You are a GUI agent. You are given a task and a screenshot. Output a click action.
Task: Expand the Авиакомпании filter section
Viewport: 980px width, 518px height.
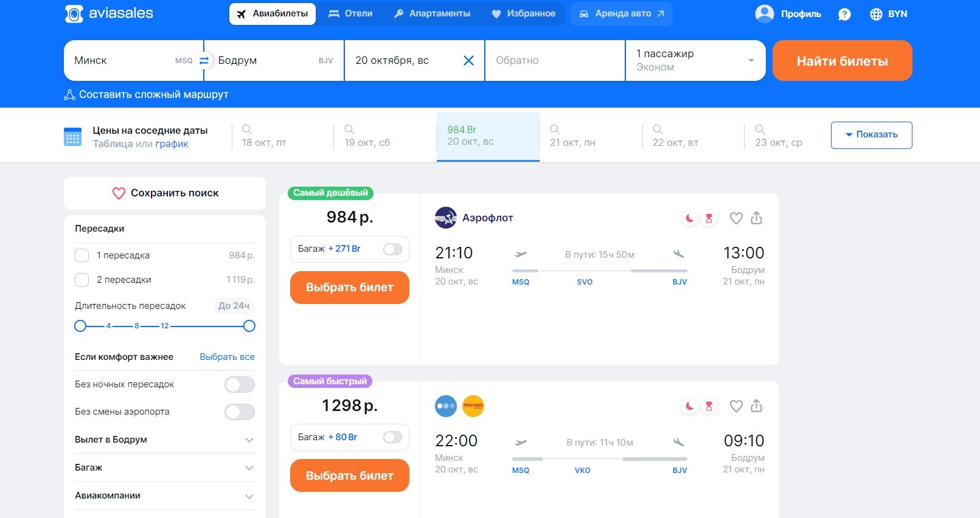pyautogui.click(x=165, y=496)
